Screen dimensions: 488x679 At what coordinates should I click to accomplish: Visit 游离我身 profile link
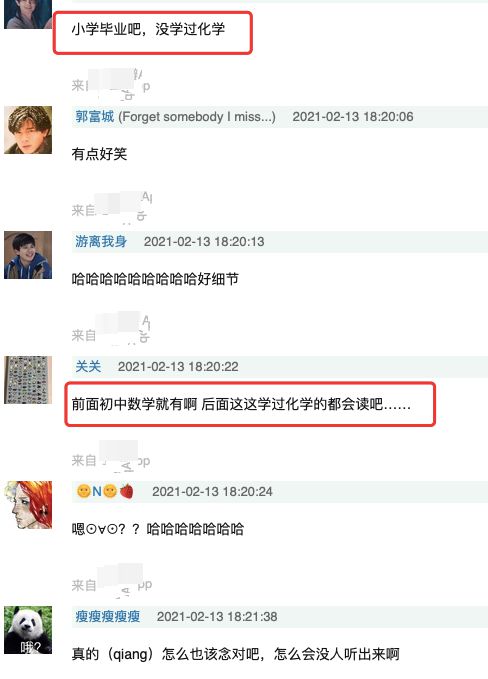coord(101,241)
